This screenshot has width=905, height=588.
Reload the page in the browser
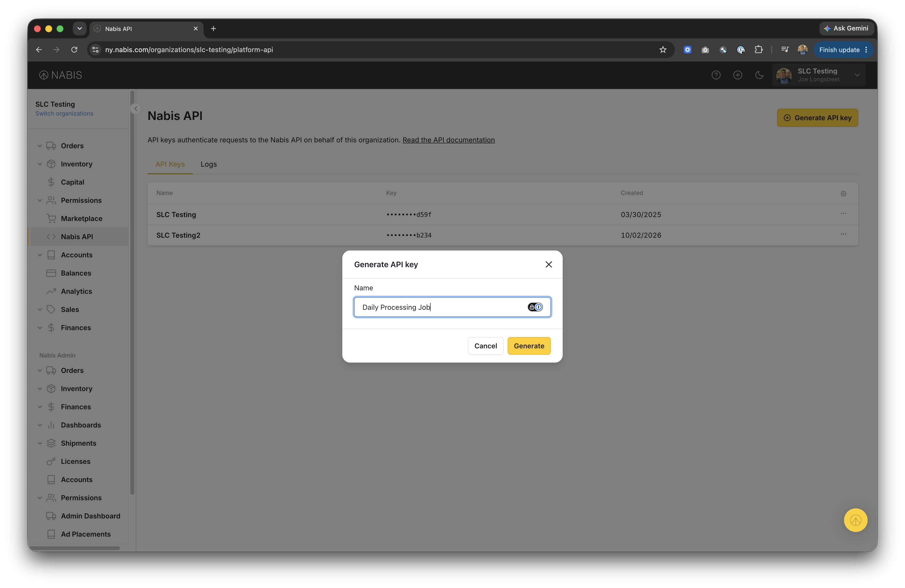pos(74,50)
